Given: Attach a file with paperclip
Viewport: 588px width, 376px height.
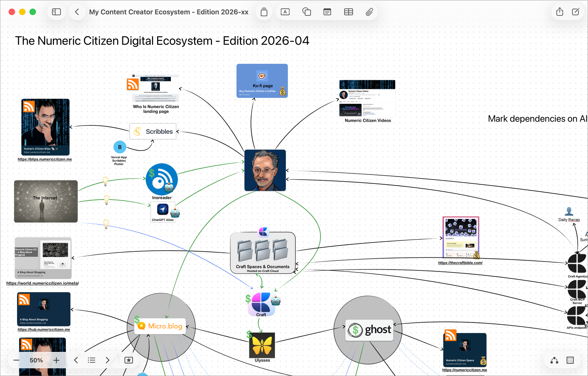Looking at the screenshot, I should click(369, 12).
